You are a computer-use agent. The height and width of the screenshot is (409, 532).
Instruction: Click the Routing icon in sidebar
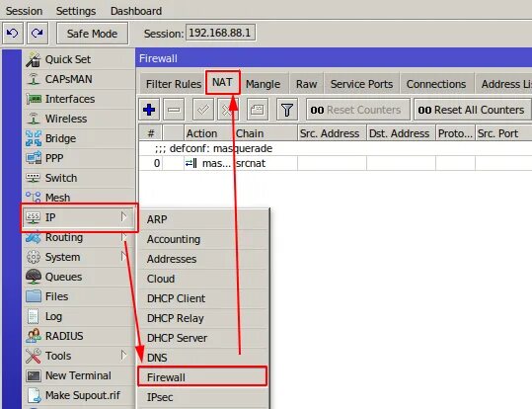[x=34, y=237]
